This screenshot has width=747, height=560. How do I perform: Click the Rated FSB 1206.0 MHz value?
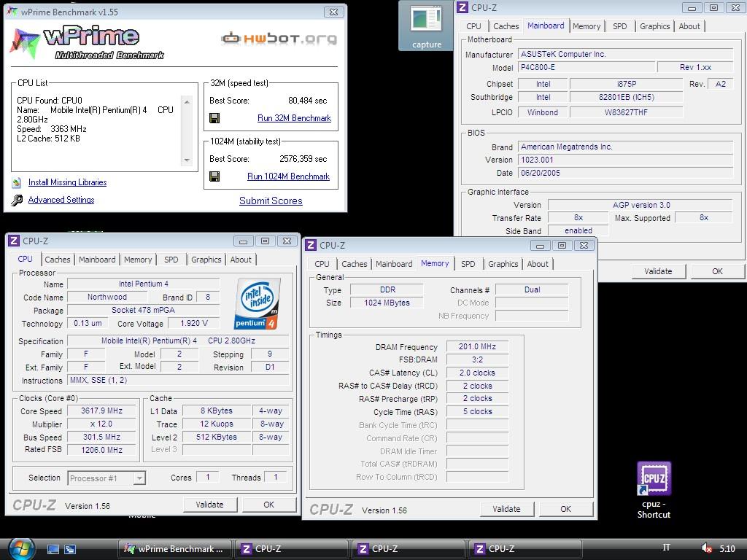tap(101, 450)
